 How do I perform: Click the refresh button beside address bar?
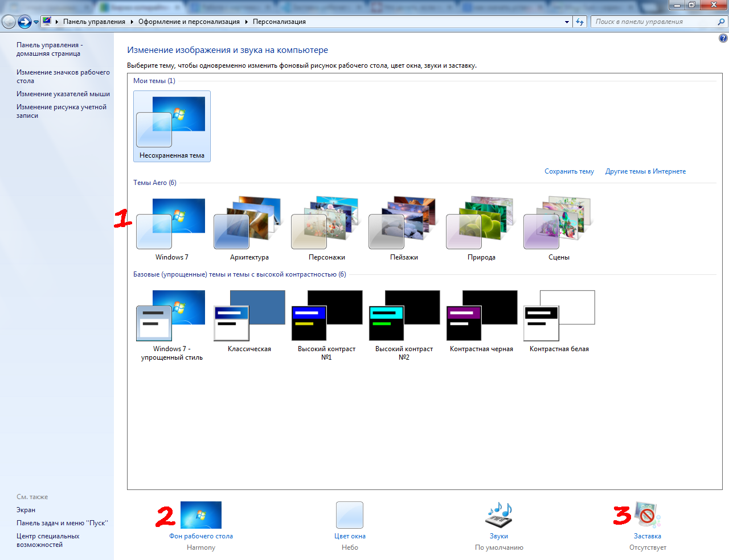[580, 22]
